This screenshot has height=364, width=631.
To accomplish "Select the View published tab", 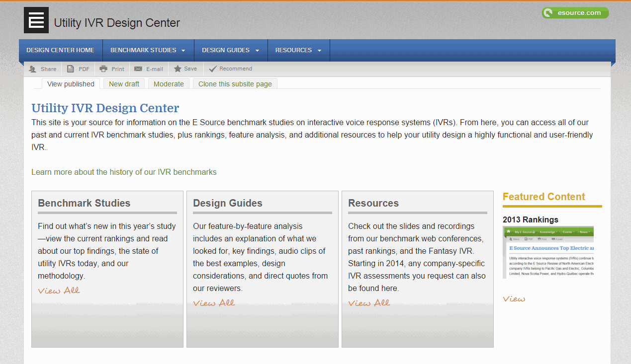I will pos(71,84).
